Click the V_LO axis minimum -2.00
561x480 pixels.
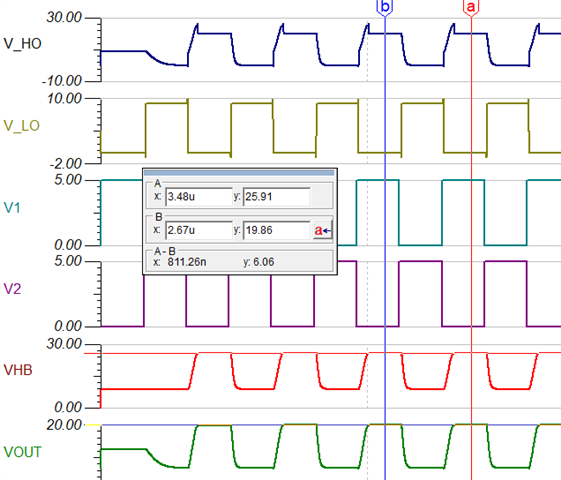(65, 164)
